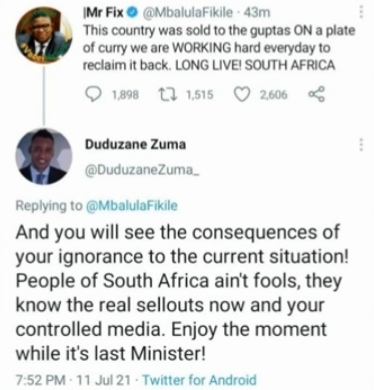
Task: Like the tweet via the heart icon
Action: click(x=243, y=95)
